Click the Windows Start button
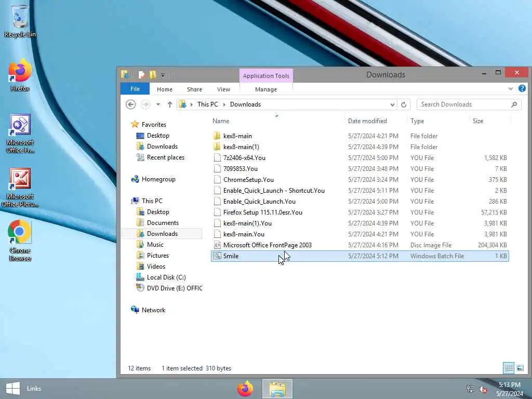532x399 pixels. point(13,389)
